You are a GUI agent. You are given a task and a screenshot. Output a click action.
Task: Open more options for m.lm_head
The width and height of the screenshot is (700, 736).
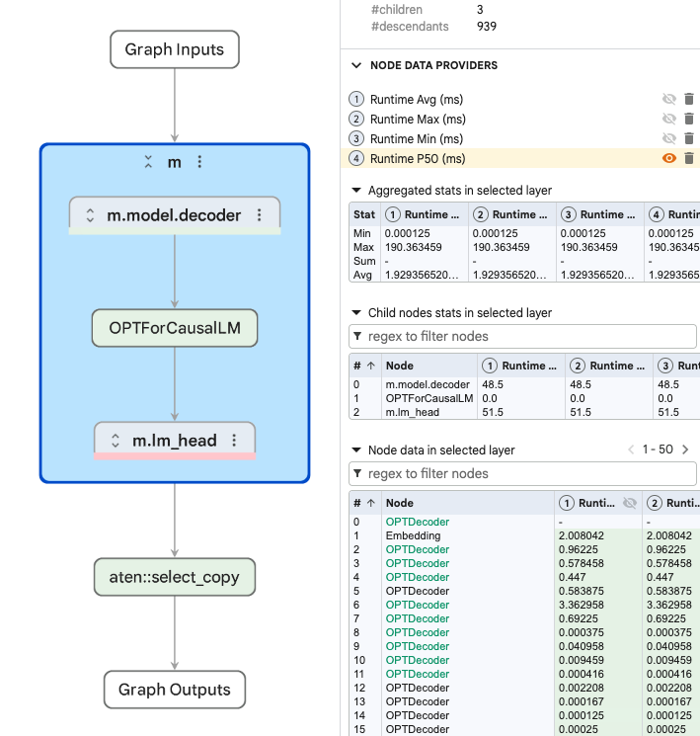pyautogui.click(x=234, y=441)
